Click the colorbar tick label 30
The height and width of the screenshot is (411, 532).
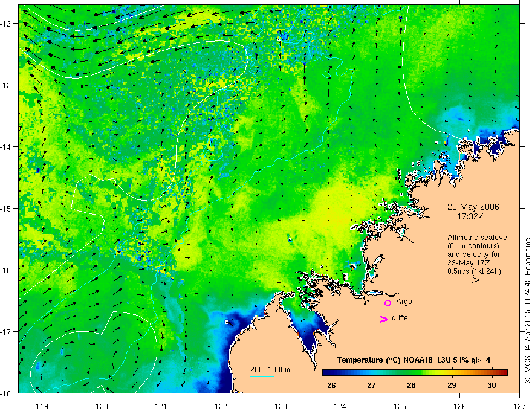tap(491, 385)
